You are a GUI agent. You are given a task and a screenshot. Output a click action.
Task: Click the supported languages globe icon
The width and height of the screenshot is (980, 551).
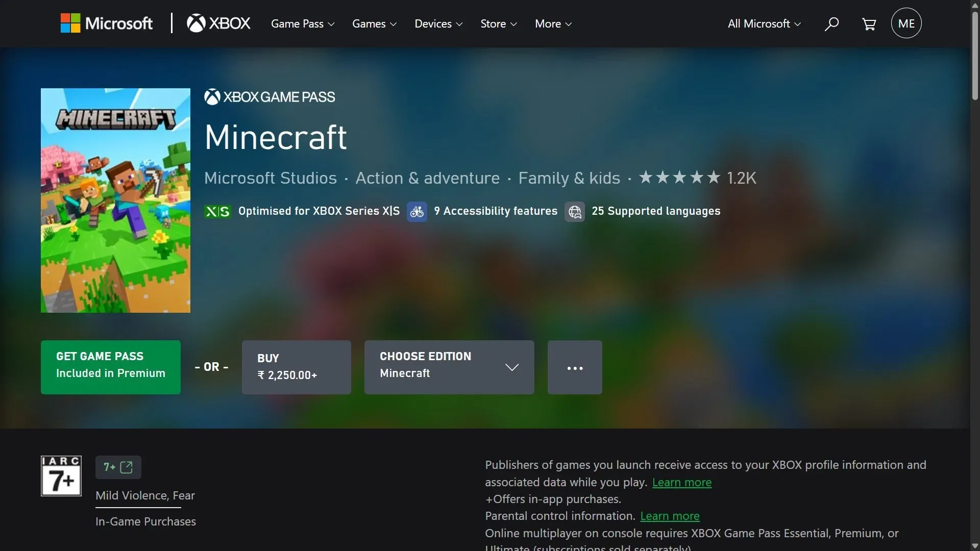coord(575,211)
